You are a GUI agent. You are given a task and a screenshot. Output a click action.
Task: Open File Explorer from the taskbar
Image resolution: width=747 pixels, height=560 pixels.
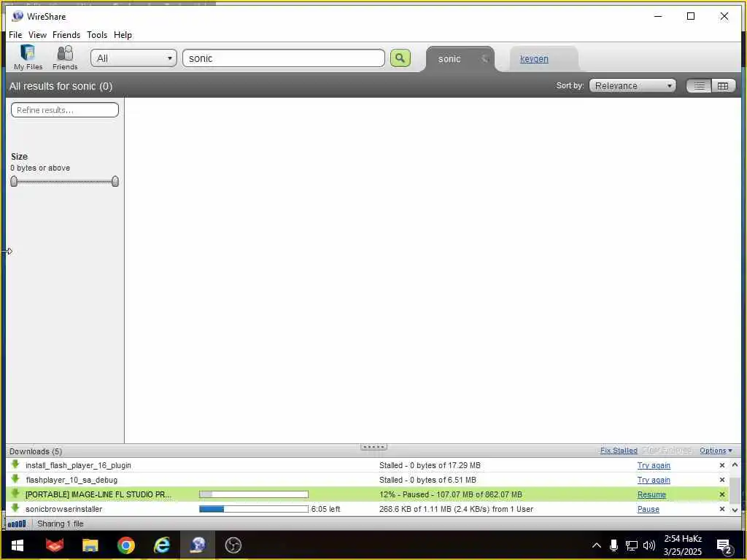[x=90, y=545]
